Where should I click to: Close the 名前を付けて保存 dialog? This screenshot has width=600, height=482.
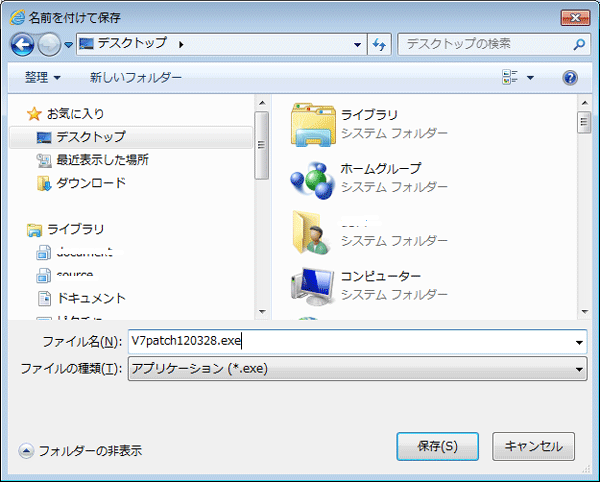pos(575,18)
